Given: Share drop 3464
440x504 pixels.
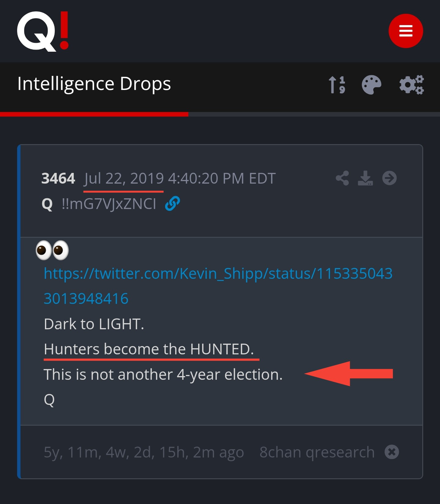Looking at the screenshot, I should [x=342, y=178].
